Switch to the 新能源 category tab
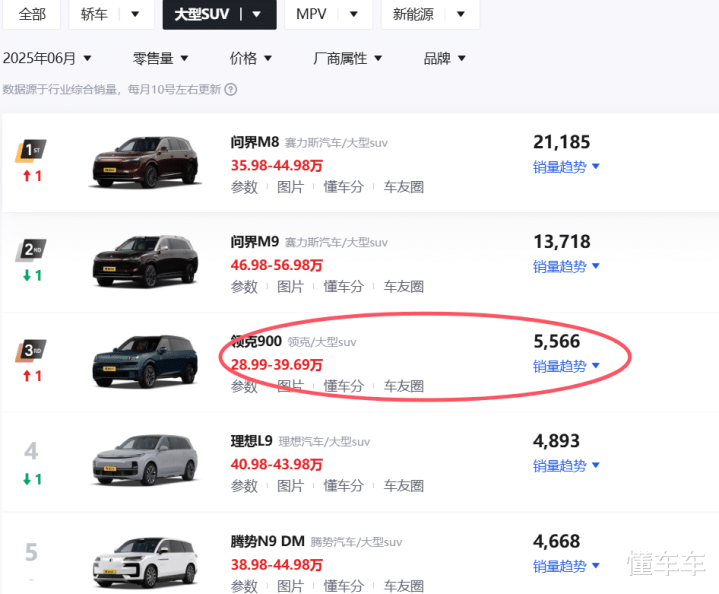 tap(430, 14)
